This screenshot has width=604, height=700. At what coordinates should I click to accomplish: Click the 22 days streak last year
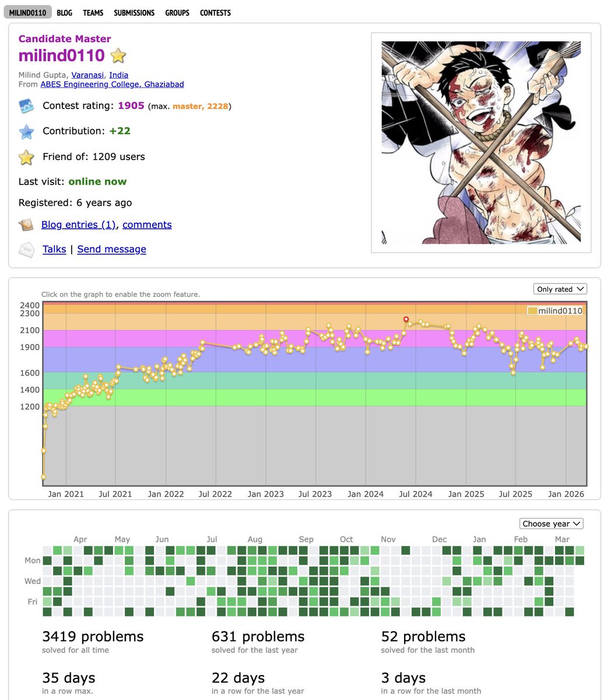(x=238, y=678)
